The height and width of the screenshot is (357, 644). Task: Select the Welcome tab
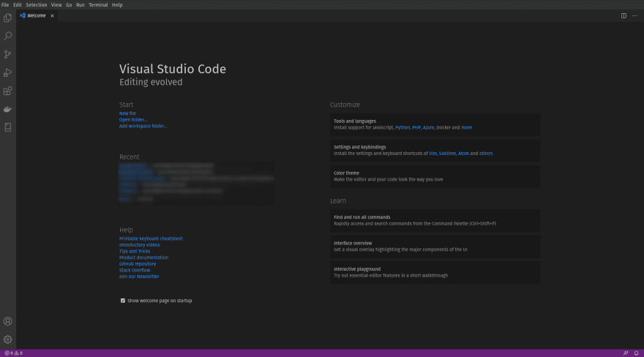tap(36, 15)
